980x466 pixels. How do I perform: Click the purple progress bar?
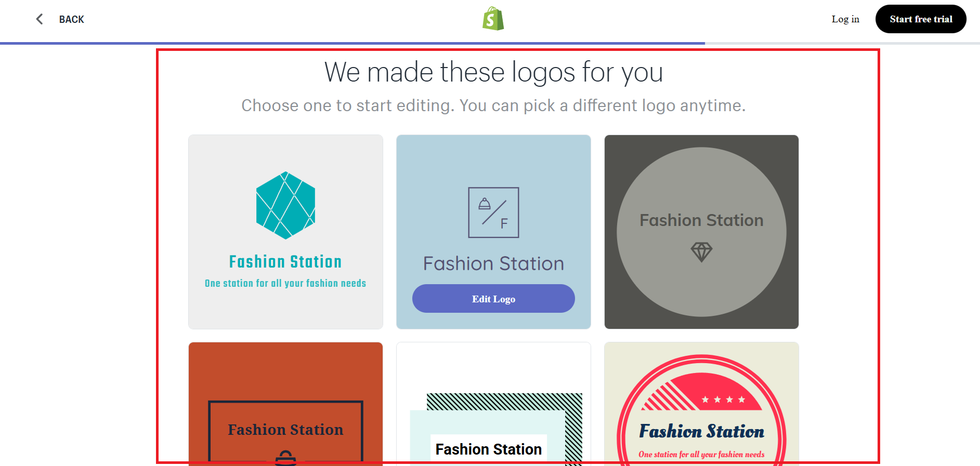[x=352, y=43]
